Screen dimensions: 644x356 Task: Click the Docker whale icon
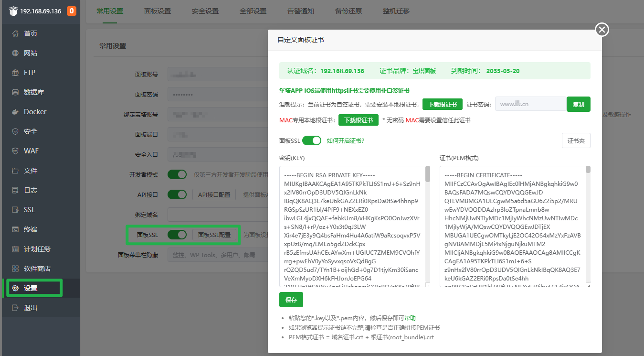(x=15, y=112)
